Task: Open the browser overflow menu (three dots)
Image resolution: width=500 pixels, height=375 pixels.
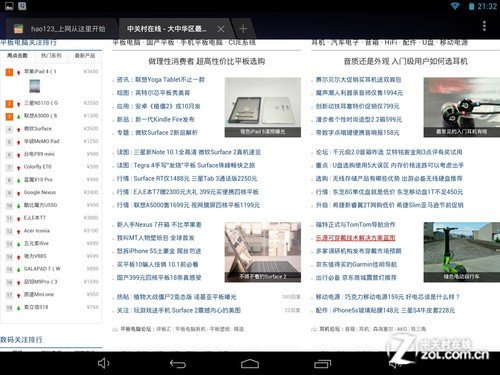Action: click(484, 26)
